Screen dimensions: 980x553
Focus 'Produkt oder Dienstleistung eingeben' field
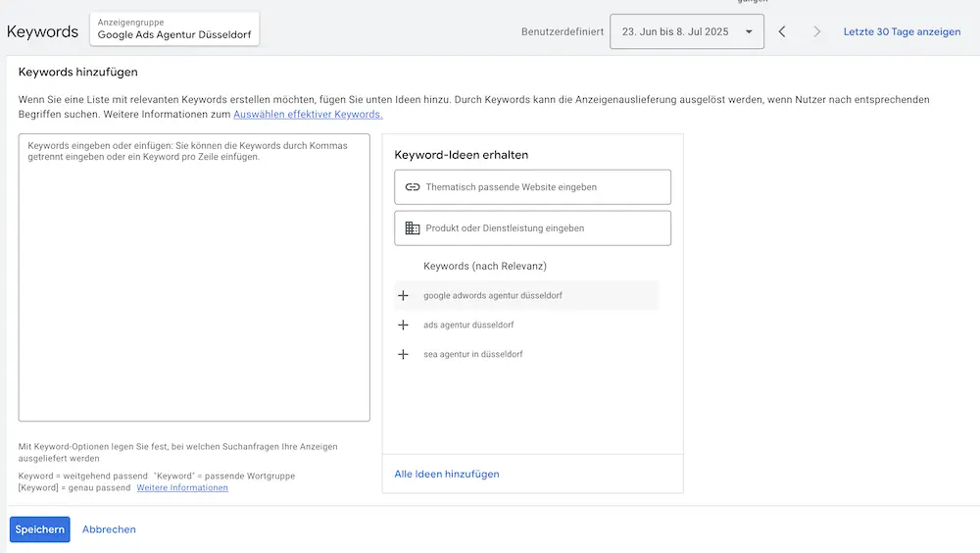(532, 228)
